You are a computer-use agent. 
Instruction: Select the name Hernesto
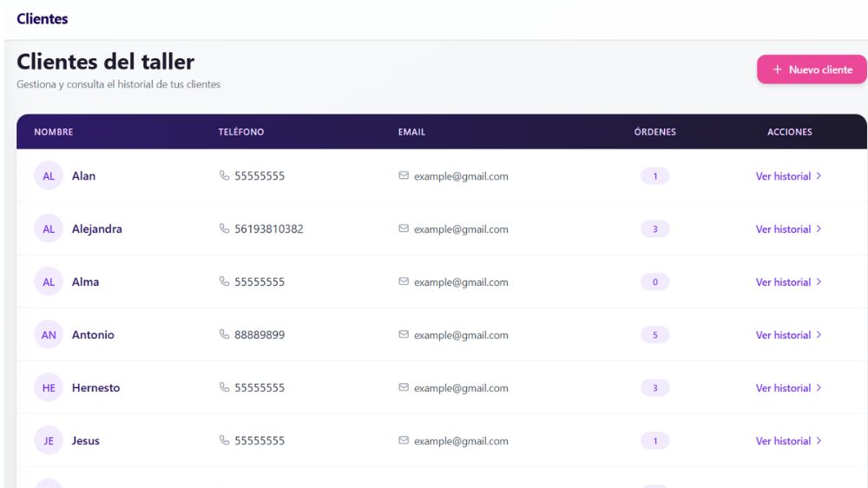point(95,388)
